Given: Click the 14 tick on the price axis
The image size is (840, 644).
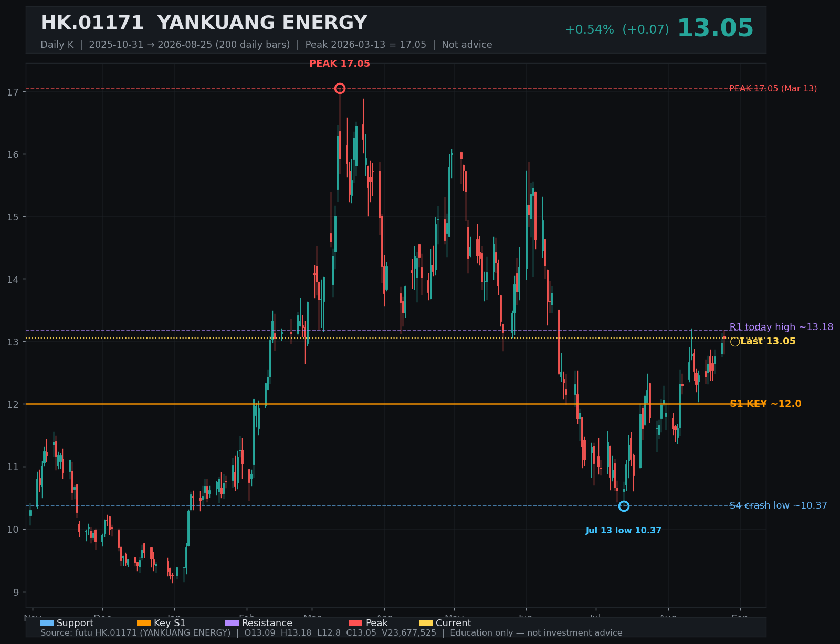Looking at the screenshot, I should tap(13, 279).
